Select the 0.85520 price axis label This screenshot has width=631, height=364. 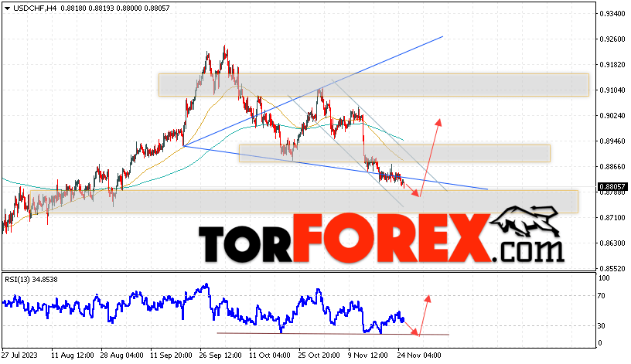(612, 268)
